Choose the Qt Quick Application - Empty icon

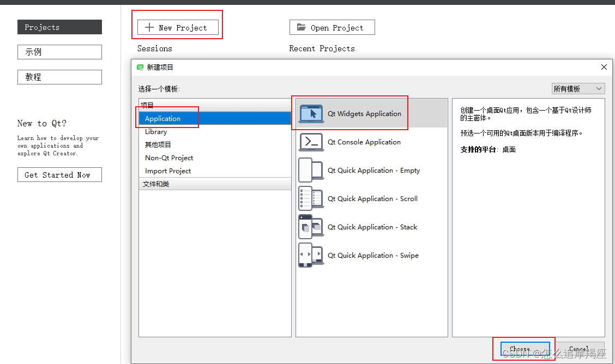point(311,170)
